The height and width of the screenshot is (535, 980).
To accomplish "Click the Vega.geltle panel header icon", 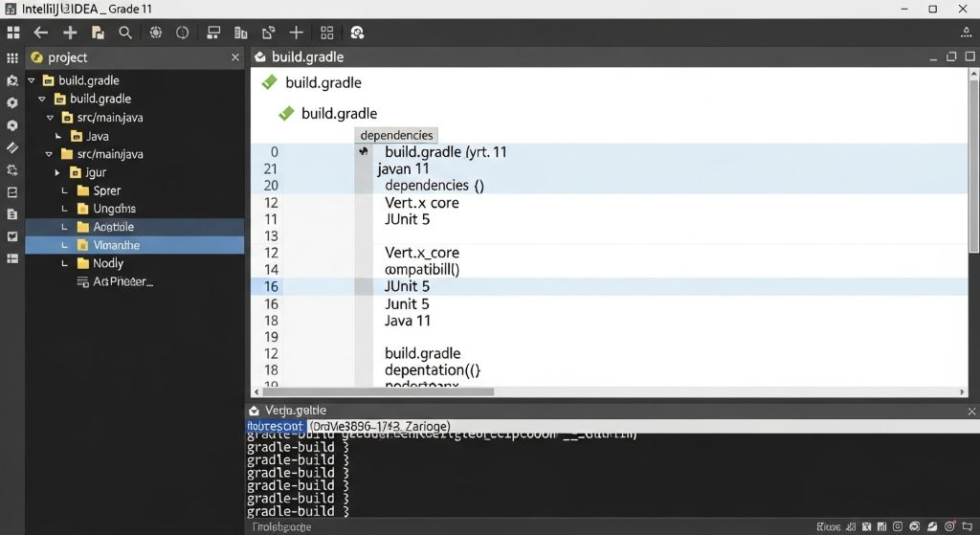I will 254,411.
